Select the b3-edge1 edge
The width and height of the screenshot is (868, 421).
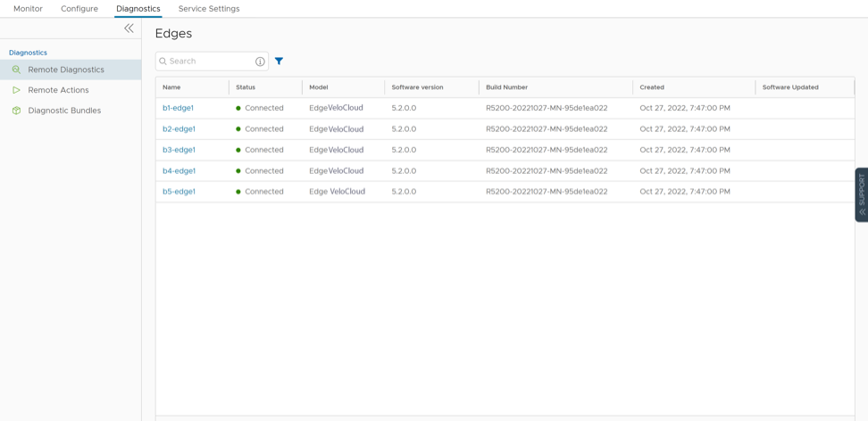pyautogui.click(x=179, y=150)
